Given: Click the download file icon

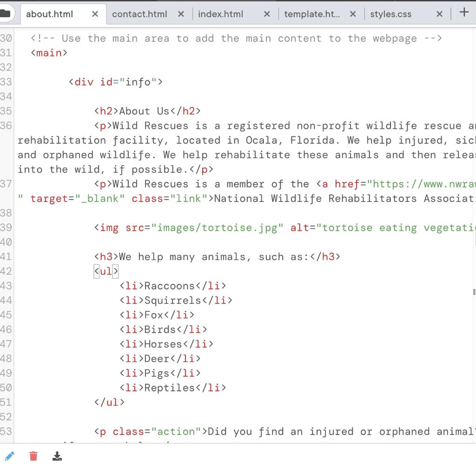Looking at the screenshot, I should pos(57,456).
